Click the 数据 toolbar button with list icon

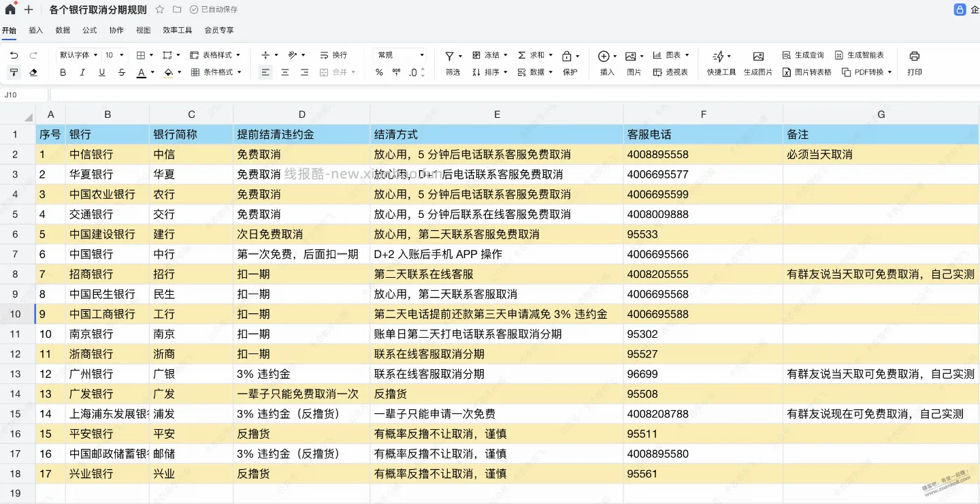pyautogui.click(x=535, y=72)
